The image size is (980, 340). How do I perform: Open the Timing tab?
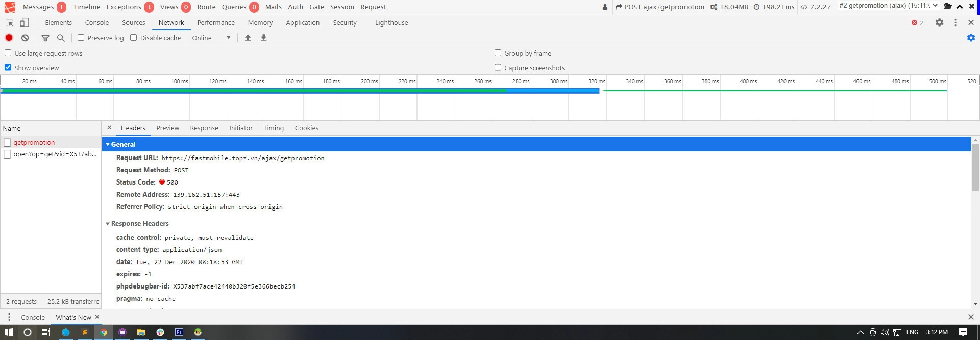[274, 128]
